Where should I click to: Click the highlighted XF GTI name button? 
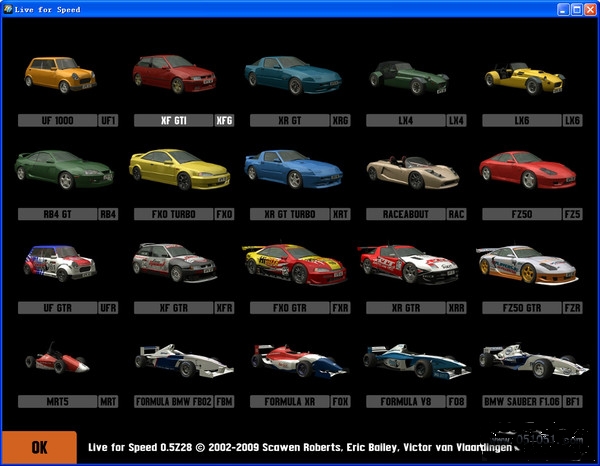tap(173, 121)
